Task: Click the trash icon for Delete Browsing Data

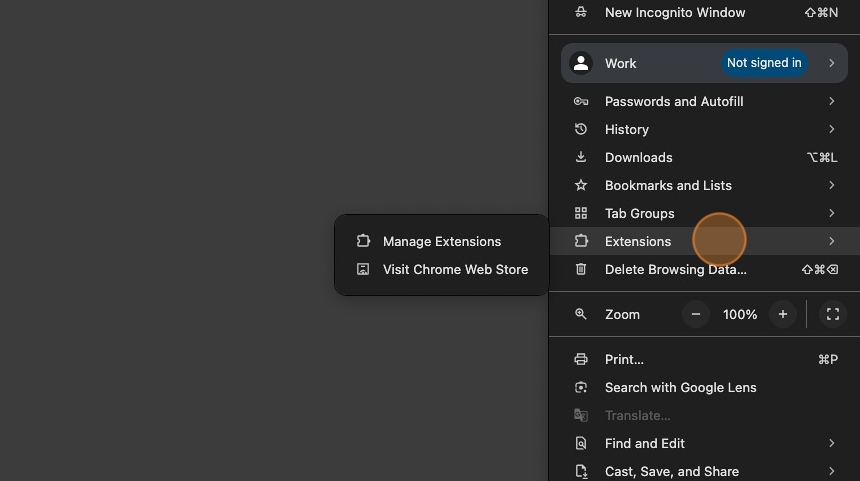Action: (581, 269)
